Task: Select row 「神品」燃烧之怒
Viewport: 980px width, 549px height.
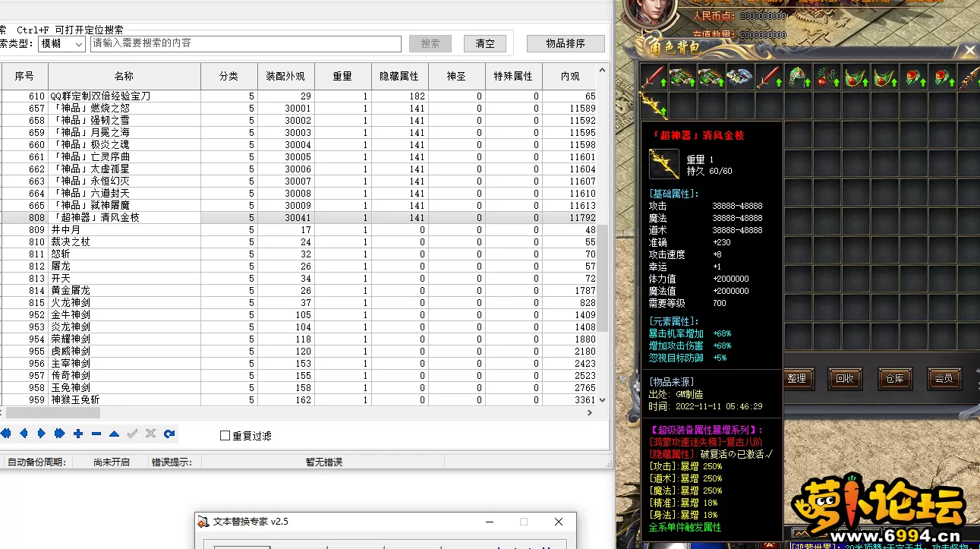Action: click(x=298, y=109)
